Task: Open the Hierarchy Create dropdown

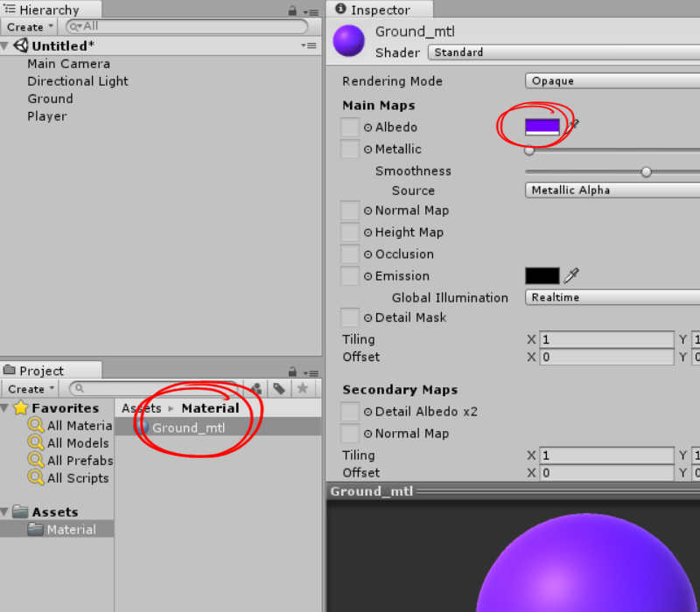Action: pyautogui.click(x=30, y=27)
